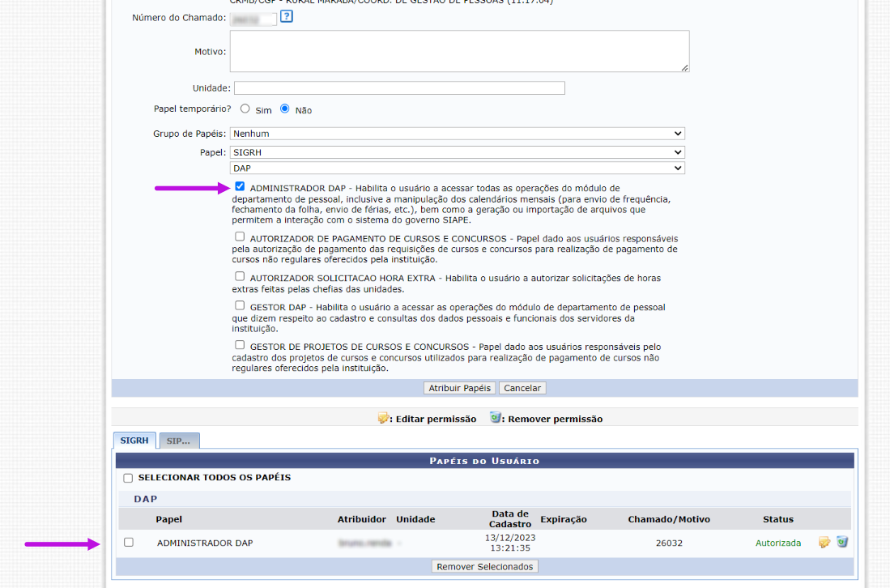Tick the GESTOR DAP checkbox
Image resolution: width=890 pixels, height=588 pixels.
pyautogui.click(x=240, y=305)
